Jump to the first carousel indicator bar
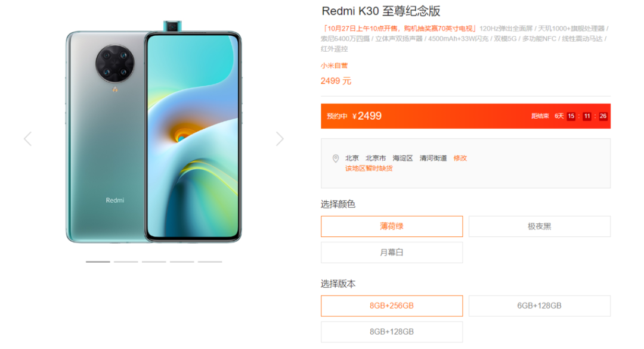Image resolution: width=644 pixels, height=349 pixels. (98, 261)
